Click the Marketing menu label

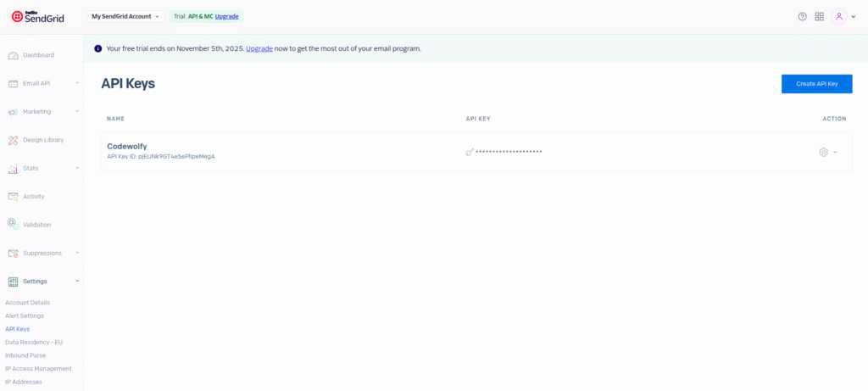(x=37, y=112)
